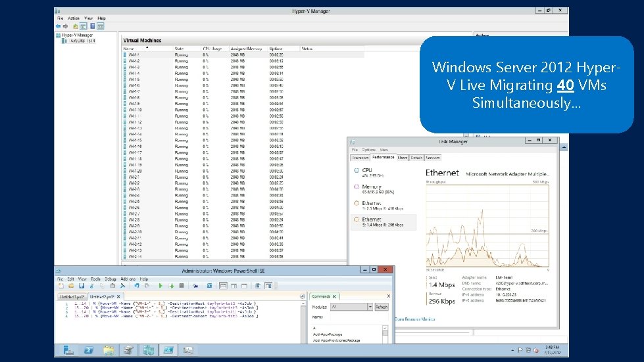
Task: Select Memory in Task Manager performance list
Action: click(x=384, y=189)
